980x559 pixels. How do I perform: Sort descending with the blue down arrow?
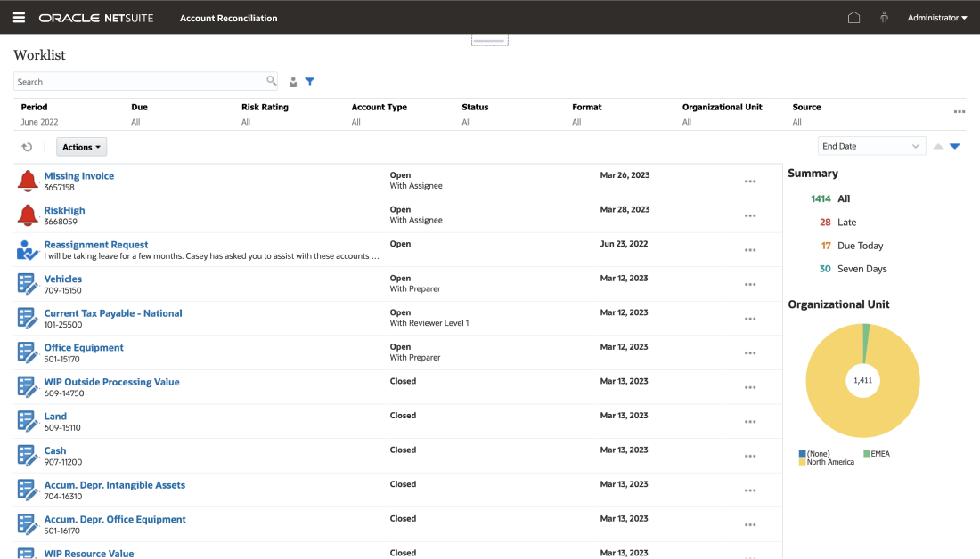[955, 147]
